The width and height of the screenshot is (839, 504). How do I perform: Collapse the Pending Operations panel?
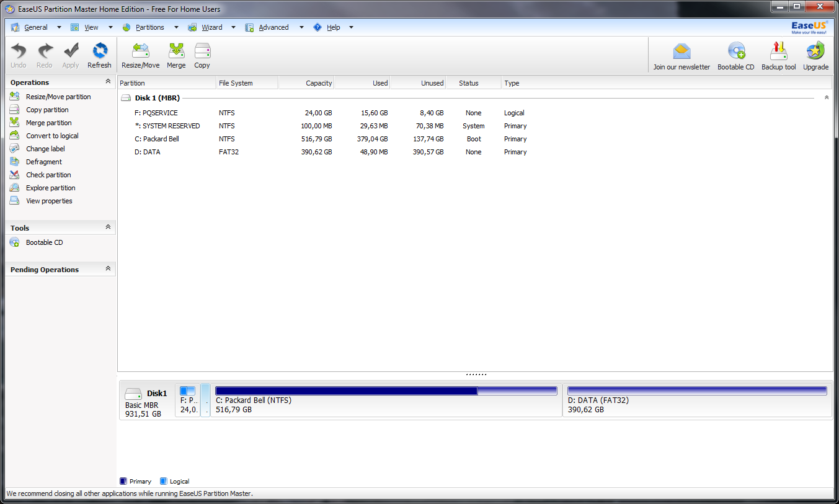click(108, 268)
